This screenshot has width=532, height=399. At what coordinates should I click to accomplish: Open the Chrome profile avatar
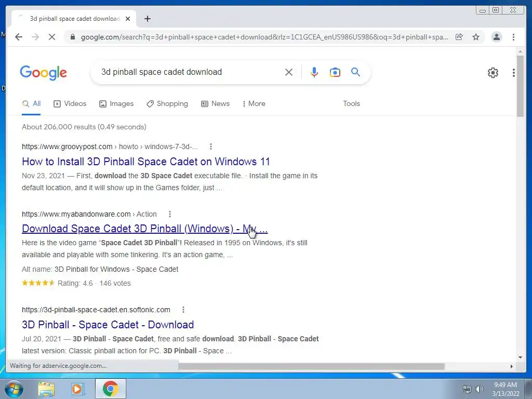496,37
